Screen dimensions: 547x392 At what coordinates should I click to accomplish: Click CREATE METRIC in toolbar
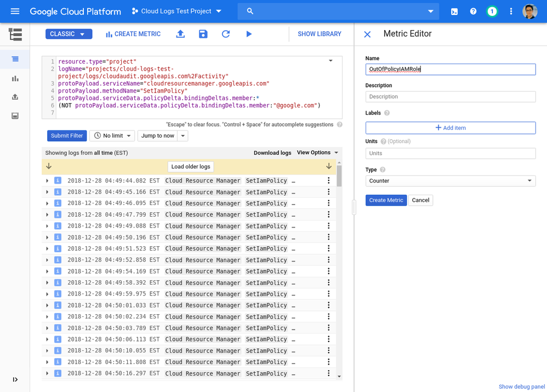(x=133, y=34)
